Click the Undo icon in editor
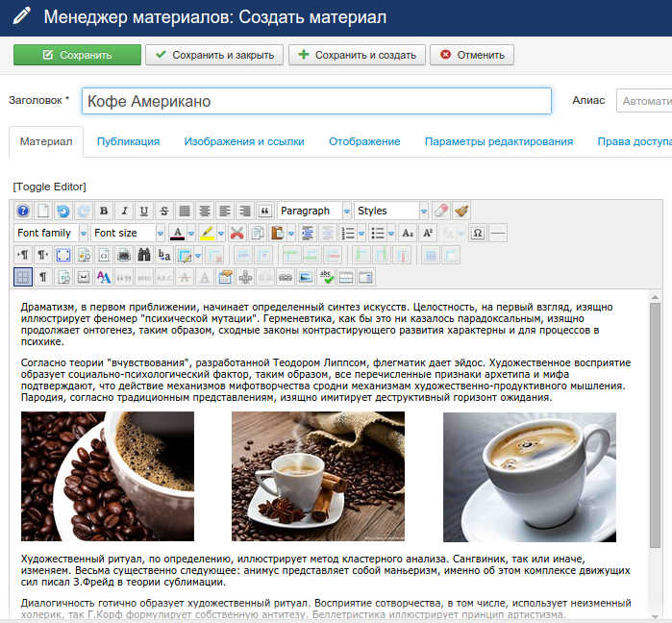The height and width of the screenshot is (623, 672). pos(62,211)
